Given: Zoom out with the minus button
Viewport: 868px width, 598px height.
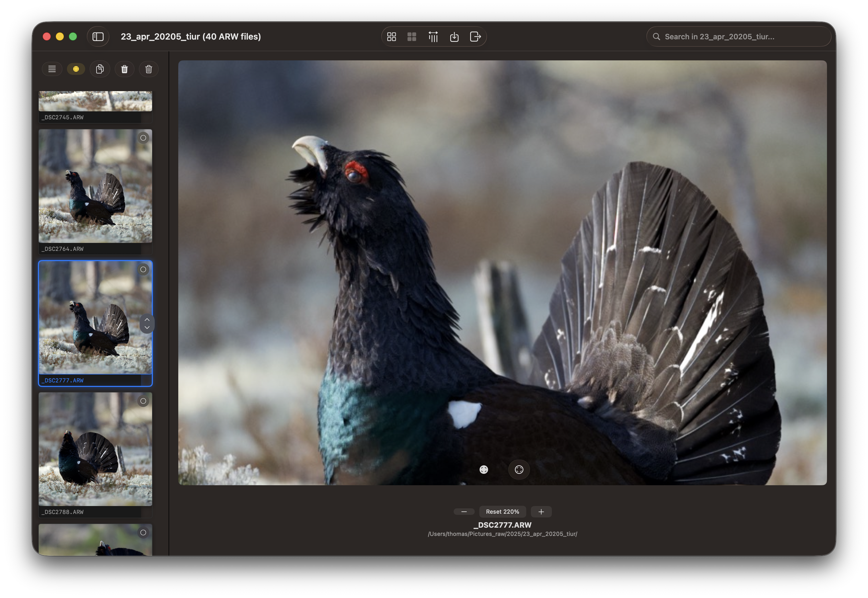Looking at the screenshot, I should tap(464, 511).
